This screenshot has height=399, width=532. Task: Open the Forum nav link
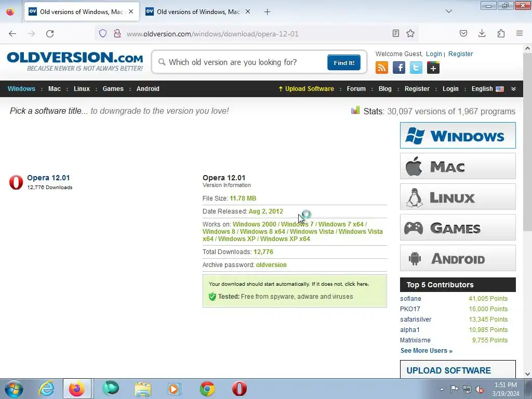coord(356,88)
